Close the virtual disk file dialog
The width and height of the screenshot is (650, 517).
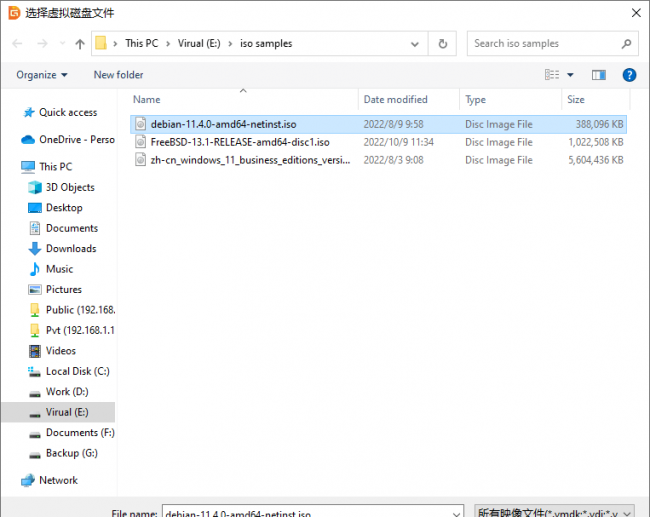(x=636, y=13)
